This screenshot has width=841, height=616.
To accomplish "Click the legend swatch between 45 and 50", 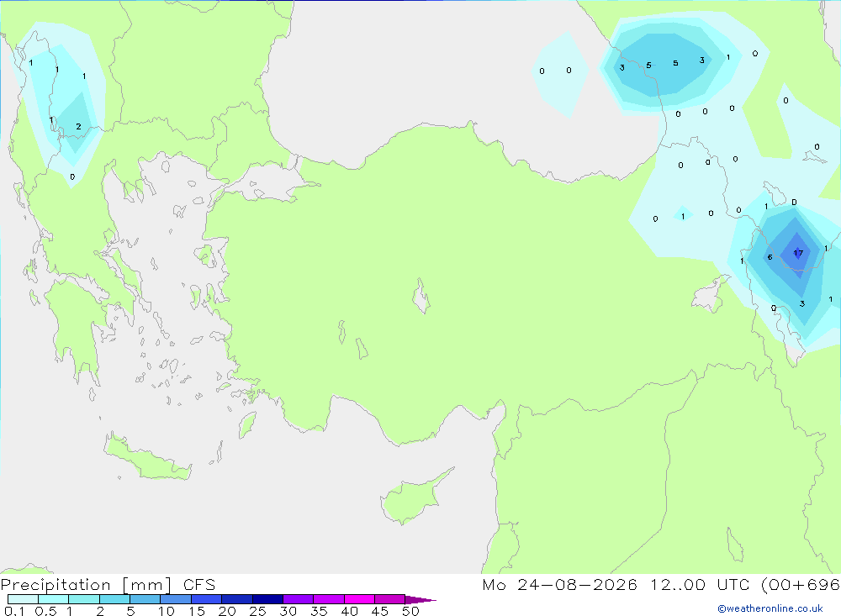I will tap(389, 599).
